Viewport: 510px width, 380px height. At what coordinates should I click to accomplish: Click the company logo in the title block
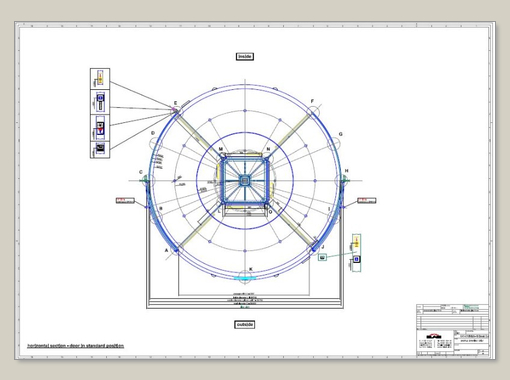click(x=434, y=336)
